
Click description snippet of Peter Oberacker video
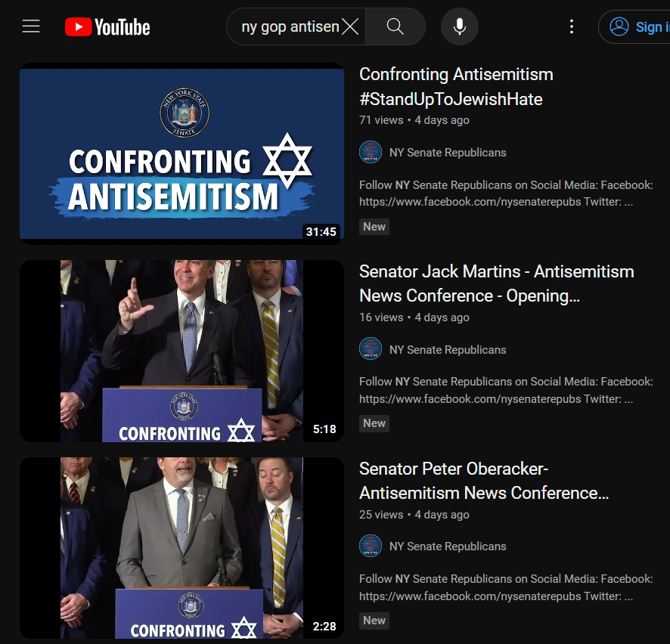point(506,587)
